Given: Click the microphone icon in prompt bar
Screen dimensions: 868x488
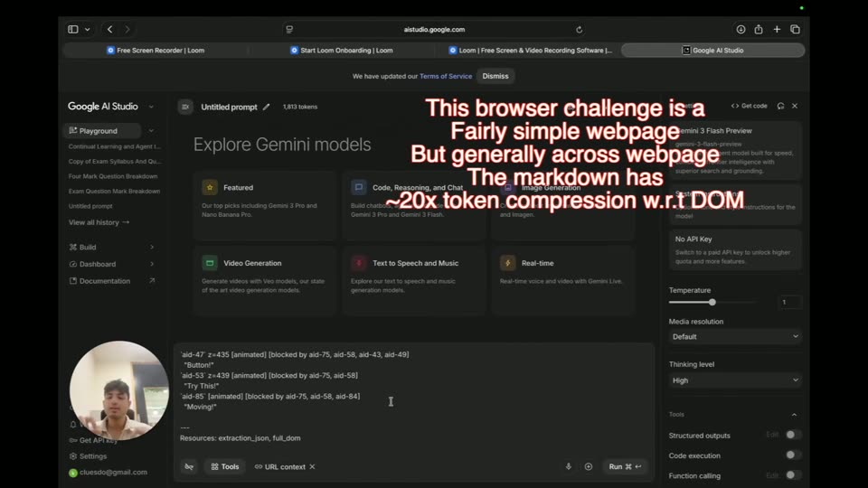Looking at the screenshot, I should [x=569, y=466].
